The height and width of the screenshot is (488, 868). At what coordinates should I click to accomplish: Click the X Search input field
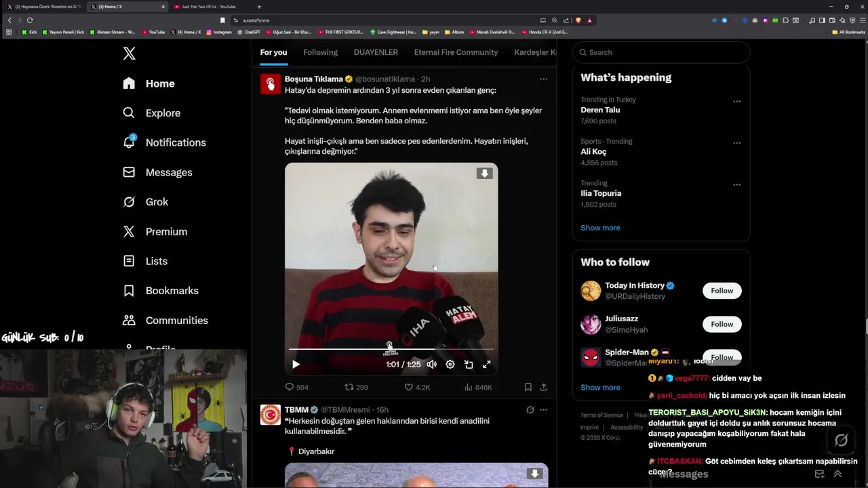[x=661, y=52]
